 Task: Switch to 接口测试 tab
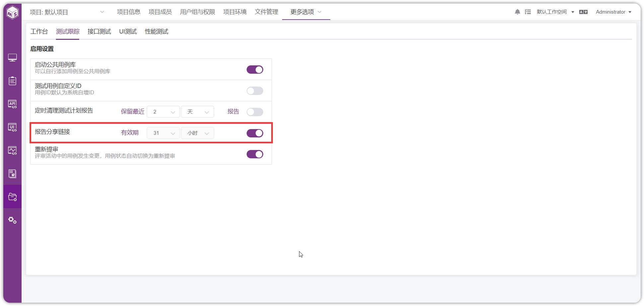(x=99, y=32)
